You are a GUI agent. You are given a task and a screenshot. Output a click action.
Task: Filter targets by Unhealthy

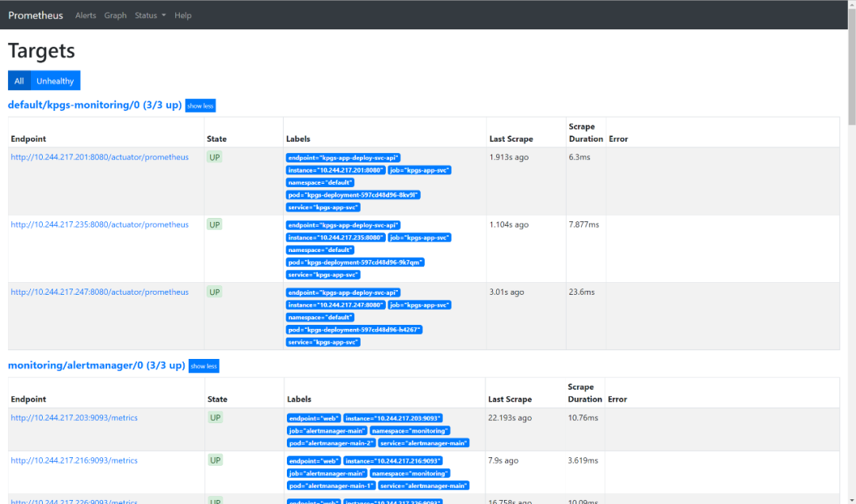[55, 81]
